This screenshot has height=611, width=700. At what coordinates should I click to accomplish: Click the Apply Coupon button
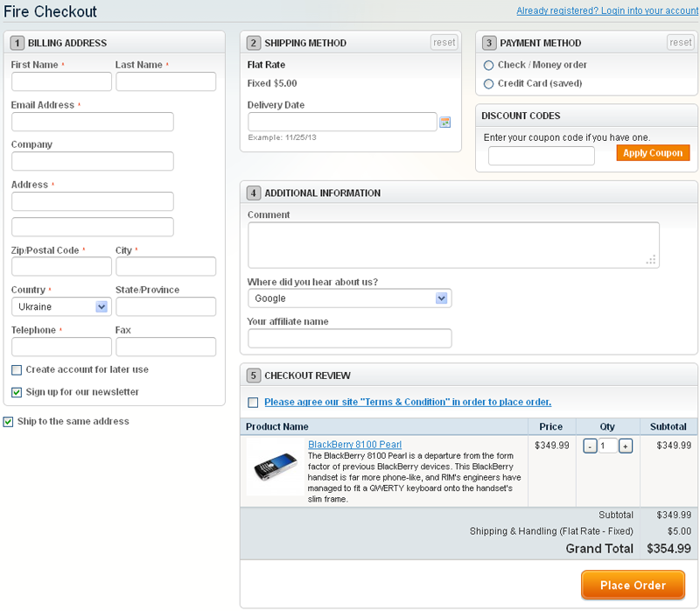(x=653, y=153)
